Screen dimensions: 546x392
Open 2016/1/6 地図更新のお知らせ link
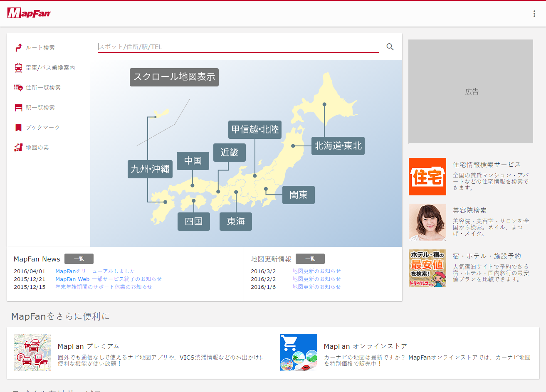(x=316, y=287)
